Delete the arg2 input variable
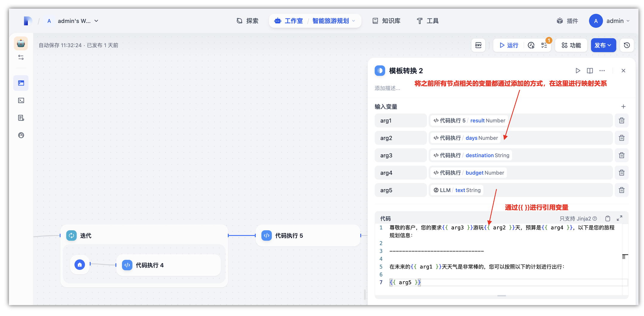 coord(622,138)
